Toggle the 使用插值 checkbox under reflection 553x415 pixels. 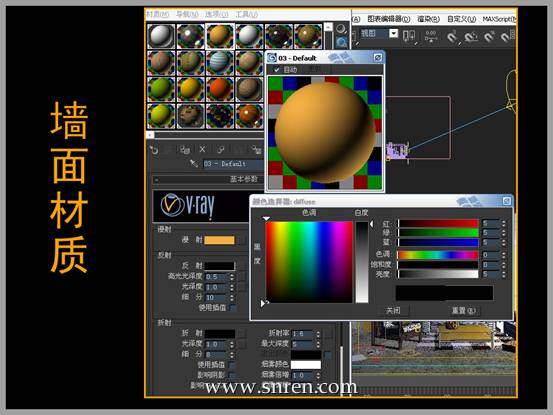tap(233, 308)
